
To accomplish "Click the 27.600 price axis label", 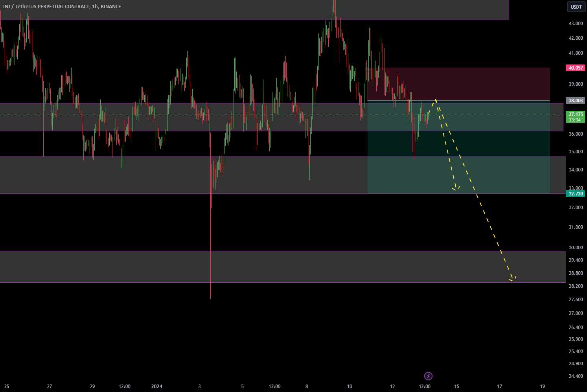I will coord(576,300).
